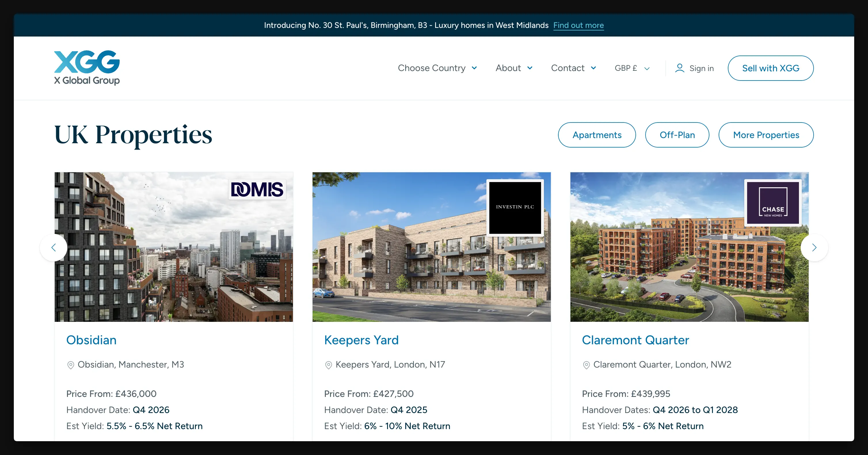Viewport: 868px width, 455px height.
Task: Select the Apartments filter
Action: pos(597,135)
